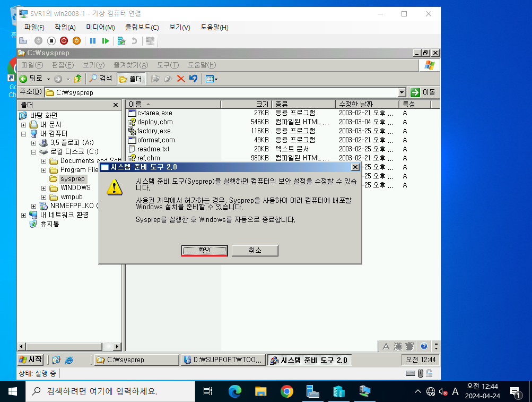Close the 폴더 folders pane

[115, 105]
